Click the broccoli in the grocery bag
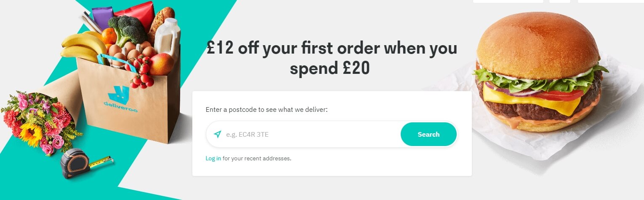Screen dimensions: 644x200 pos(126,29)
